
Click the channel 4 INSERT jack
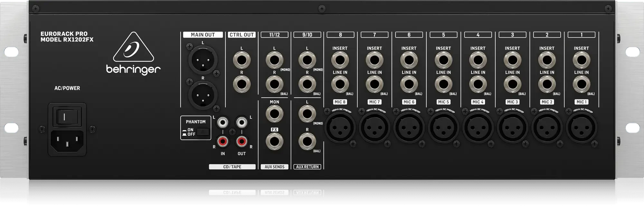coord(478,60)
